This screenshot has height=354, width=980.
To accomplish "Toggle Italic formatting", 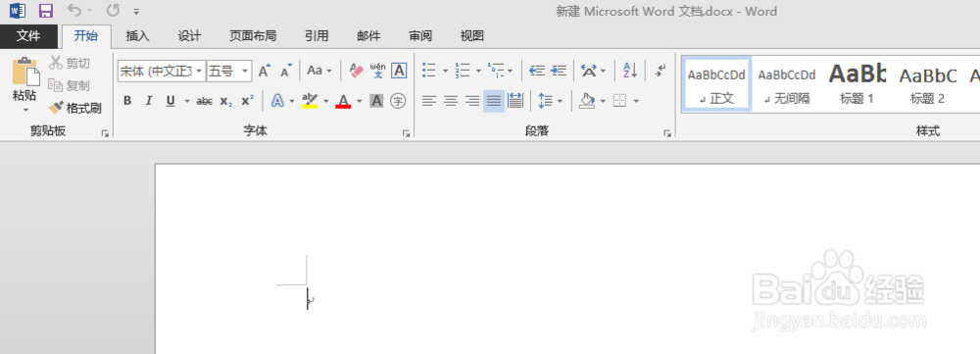I will [149, 101].
